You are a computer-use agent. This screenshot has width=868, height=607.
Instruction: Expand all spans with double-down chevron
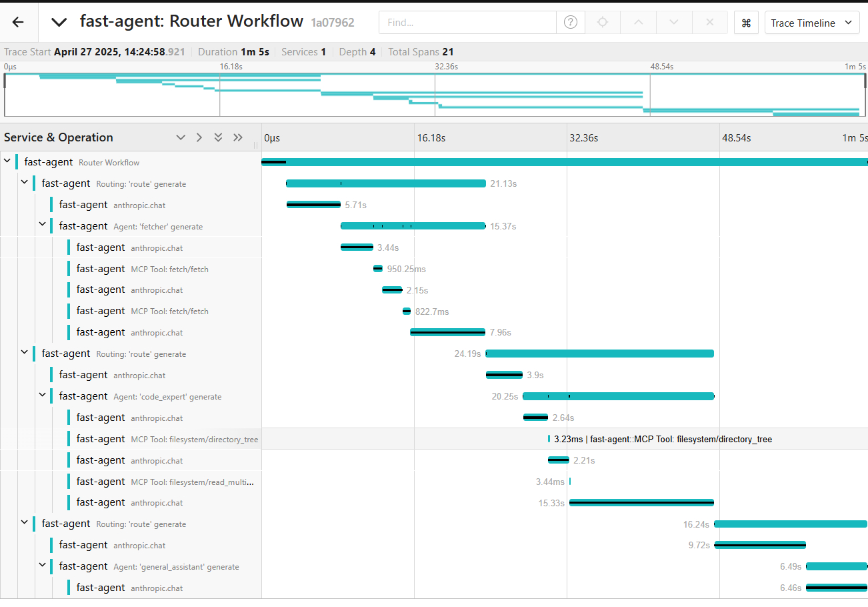(218, 137)
